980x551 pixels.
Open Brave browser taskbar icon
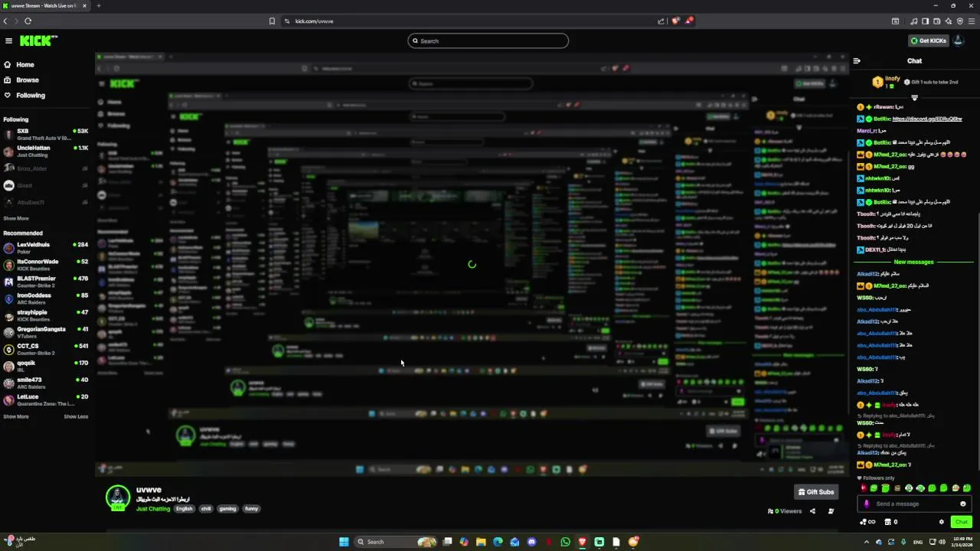(582, 542)
